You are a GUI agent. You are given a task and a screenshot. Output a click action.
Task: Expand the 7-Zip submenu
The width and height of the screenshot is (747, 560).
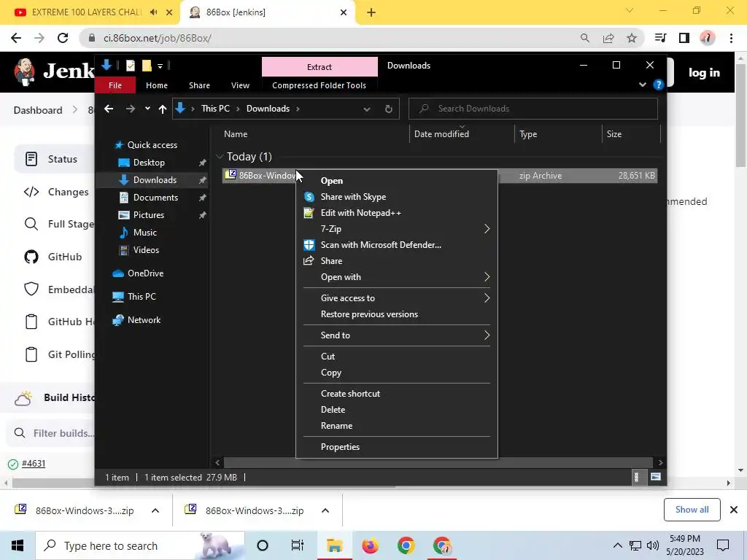[487, 229]
